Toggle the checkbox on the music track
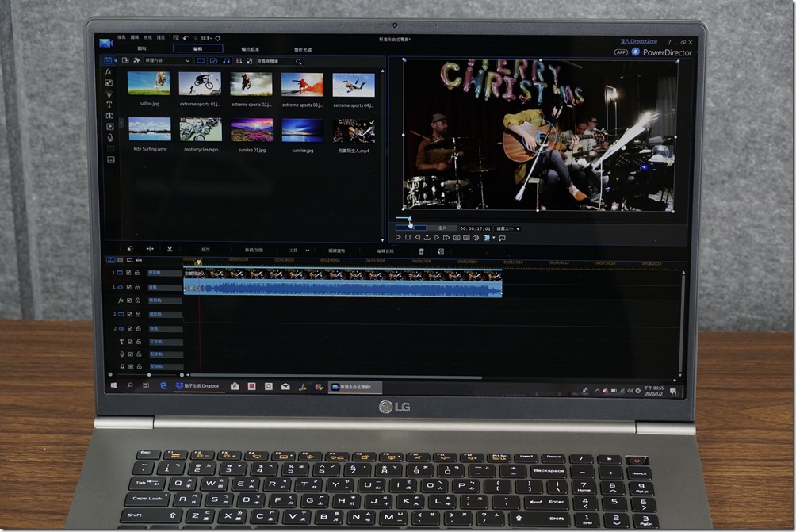Viewport: 796px width, 532px height. [131, 366]
